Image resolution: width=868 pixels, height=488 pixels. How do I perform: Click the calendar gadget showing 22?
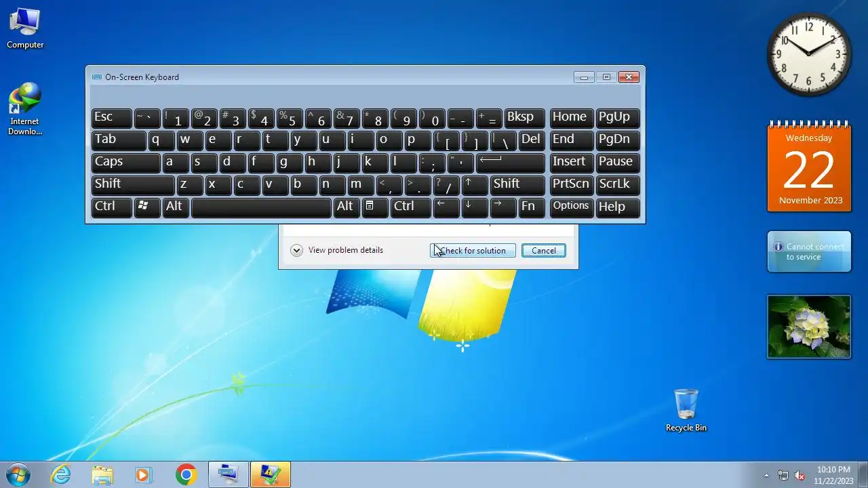pyautogui.click(x=809, y=167)
